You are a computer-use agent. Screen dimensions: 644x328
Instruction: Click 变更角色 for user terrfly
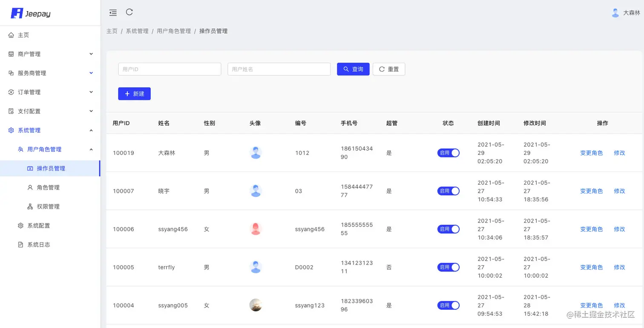[592, 267]
